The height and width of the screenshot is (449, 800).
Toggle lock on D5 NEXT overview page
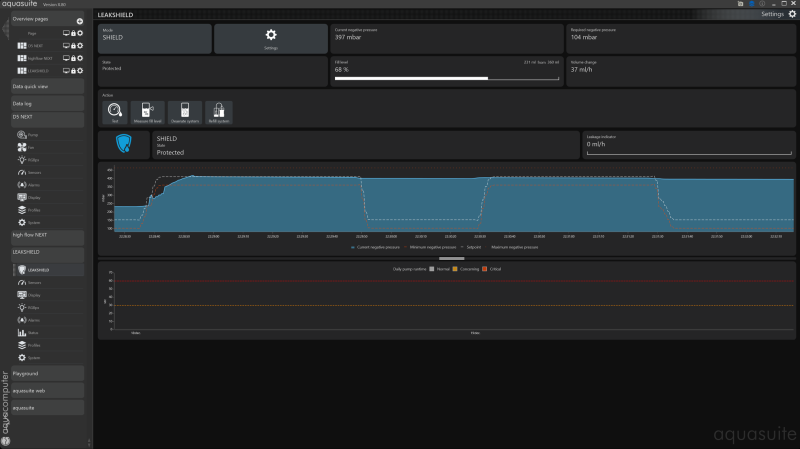pos(73,45)
